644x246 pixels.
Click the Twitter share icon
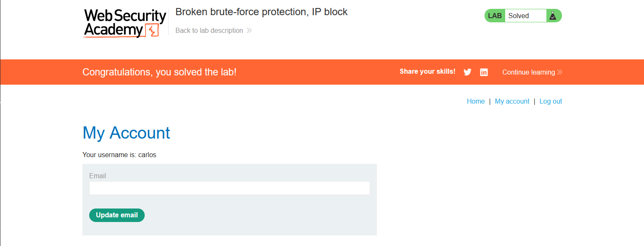467,72
